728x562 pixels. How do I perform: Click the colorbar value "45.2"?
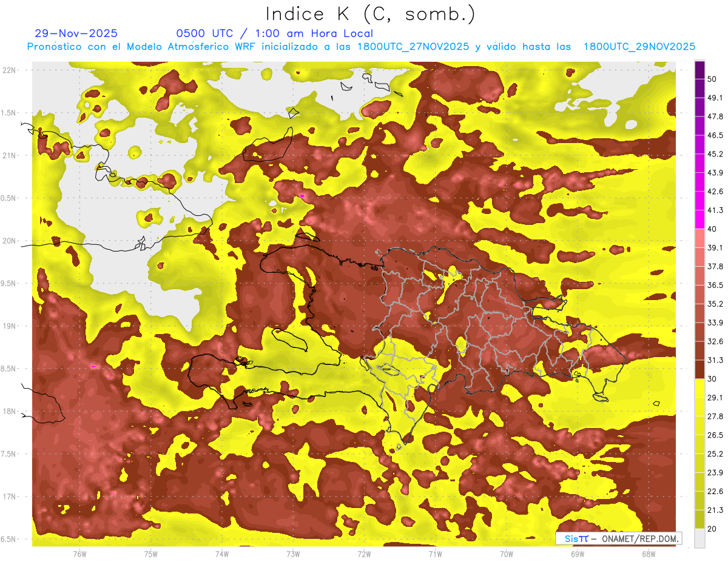point(715,154)
